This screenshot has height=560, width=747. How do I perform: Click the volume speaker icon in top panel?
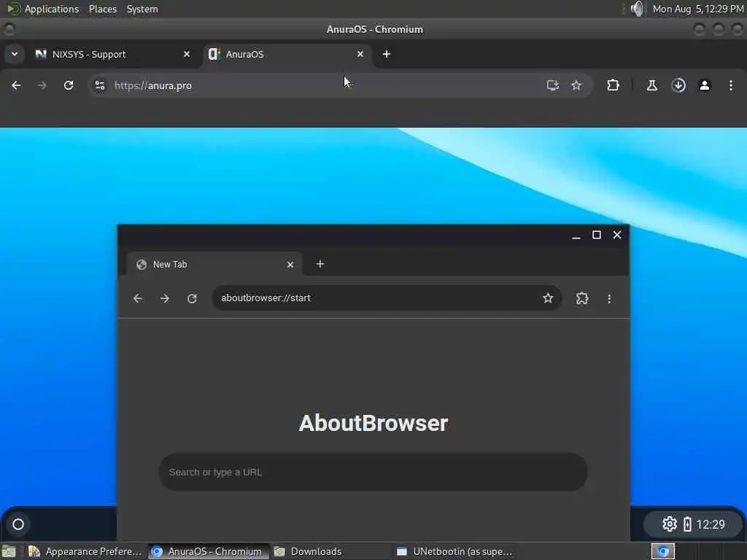tap(637, 9)
